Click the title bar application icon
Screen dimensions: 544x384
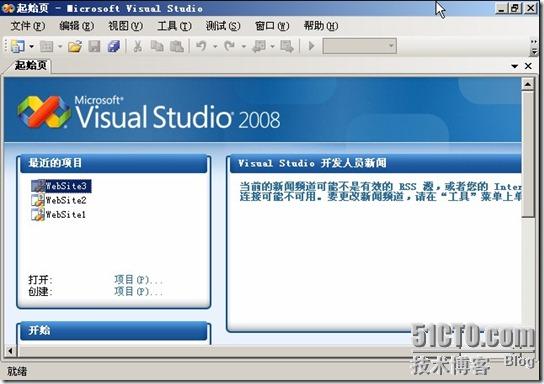tap(8, 8)
